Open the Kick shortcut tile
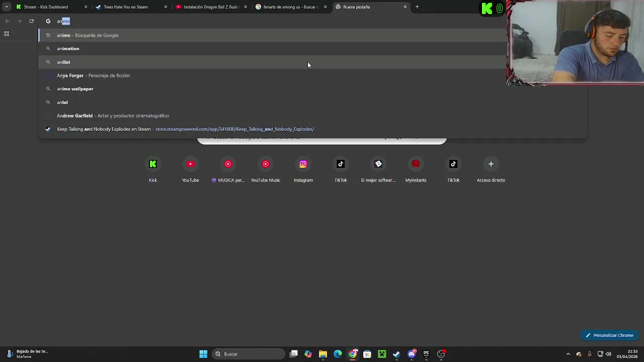The image size is (644, 362). [x=153, y=169]
